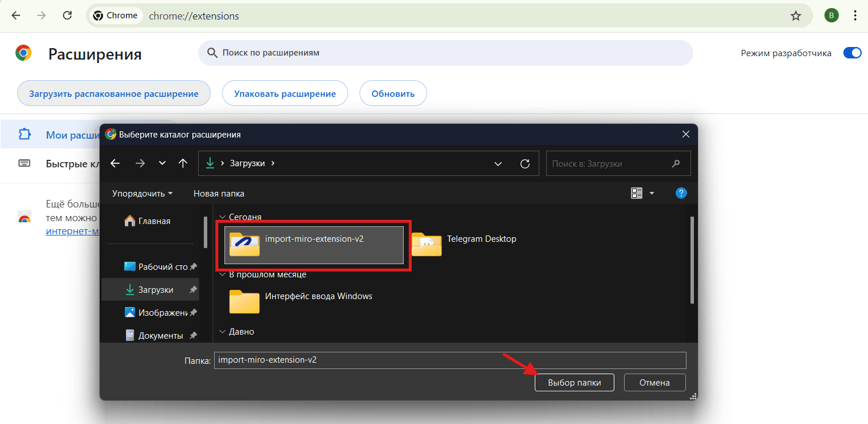Collapse the Сегодня group
Image resolution: width=868 pixels, height=424 pixels.
pyautogui.click(x=222, y=217)
